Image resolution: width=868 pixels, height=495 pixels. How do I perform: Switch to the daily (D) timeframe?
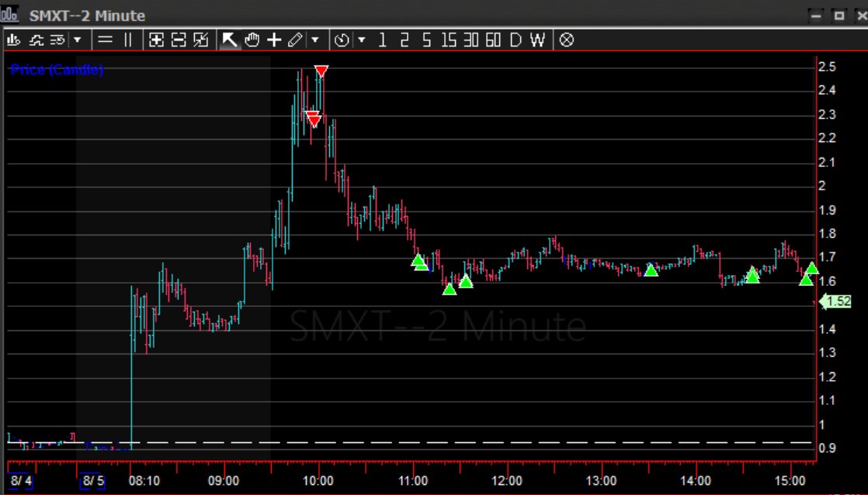tap(515, 40)
